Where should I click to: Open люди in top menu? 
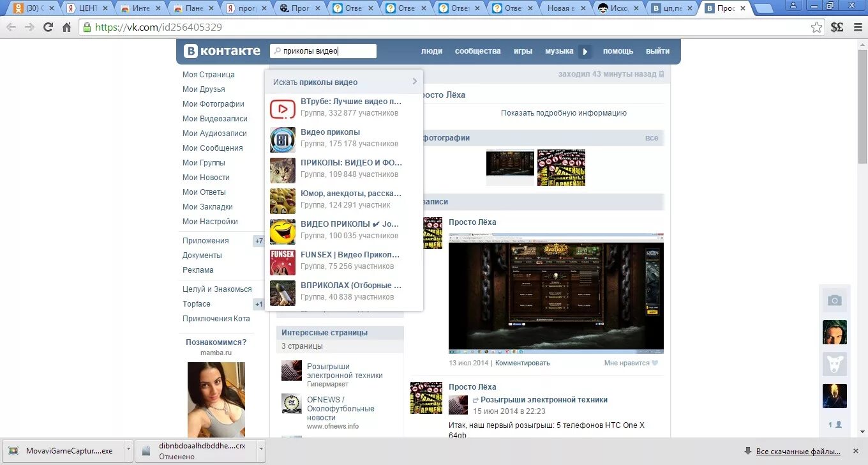[x=431, y=51]
